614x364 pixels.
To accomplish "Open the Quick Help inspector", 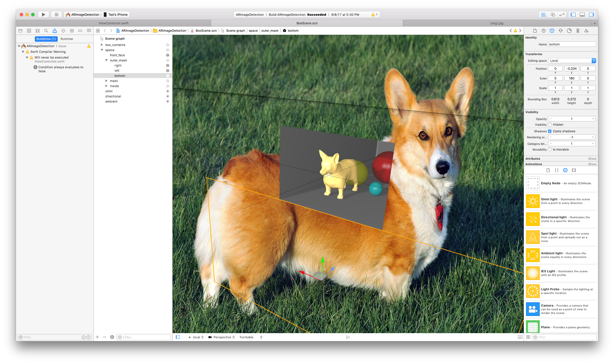I will pos(543,31).
